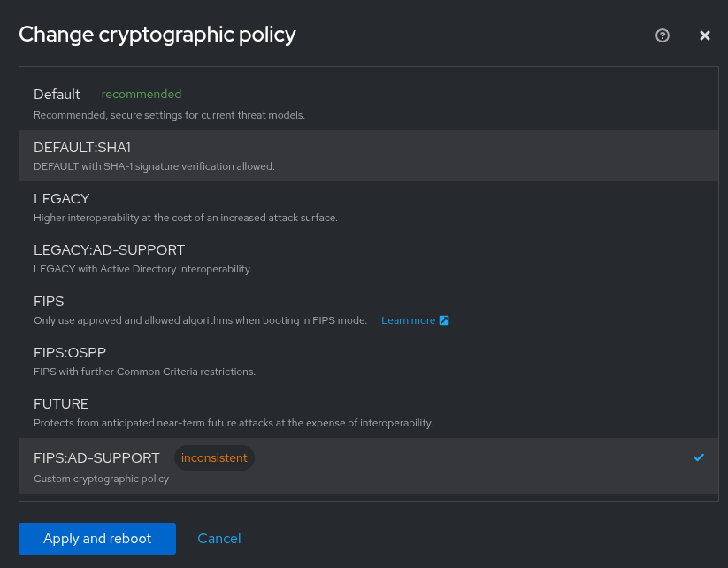Viewport: 728px width, 568px height.
Task: Close the cryptographic policy dialog
Action: tap(705, 35)
